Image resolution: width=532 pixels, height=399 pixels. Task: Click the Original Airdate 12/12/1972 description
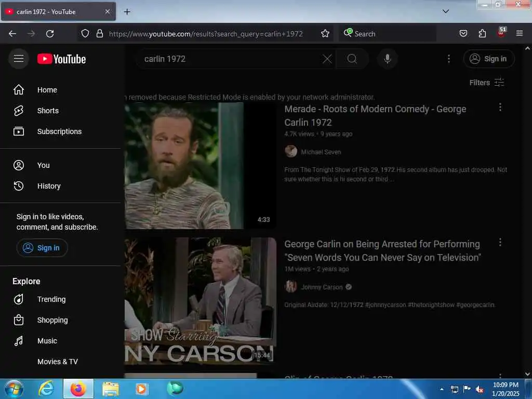tap(390, 304)
